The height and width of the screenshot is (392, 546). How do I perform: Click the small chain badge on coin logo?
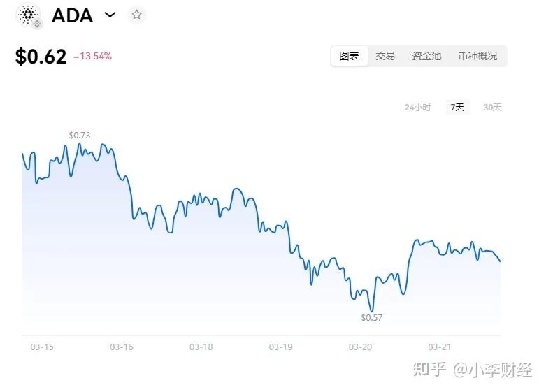pyautogui.click(x=37, y=24)
